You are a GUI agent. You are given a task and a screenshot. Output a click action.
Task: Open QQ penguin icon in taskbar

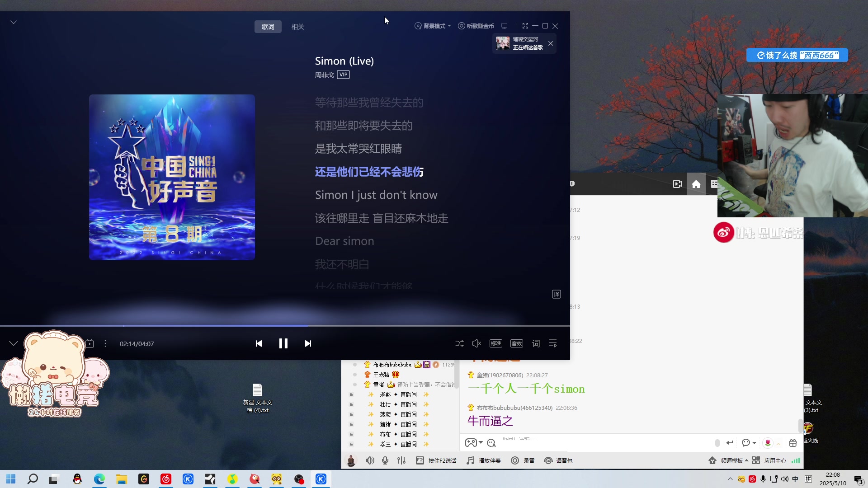point(77,479)
